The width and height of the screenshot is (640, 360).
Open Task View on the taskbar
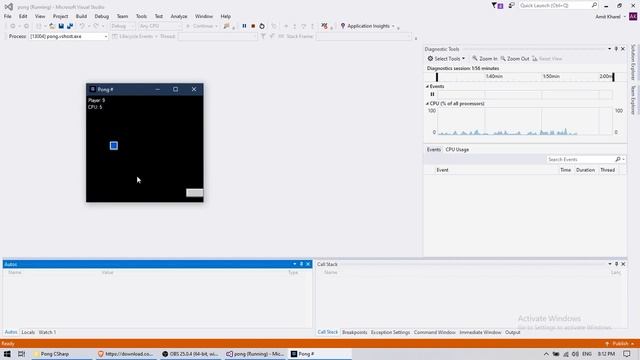click(21, 354)
